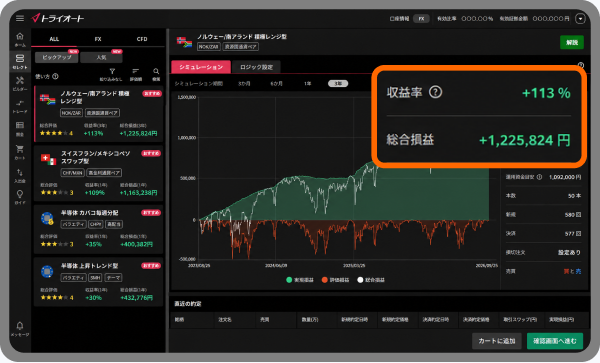Open the ガイド lightbulb icon
Screen dimensions: 600x363
pyautogui.click(x=20, y=197)
